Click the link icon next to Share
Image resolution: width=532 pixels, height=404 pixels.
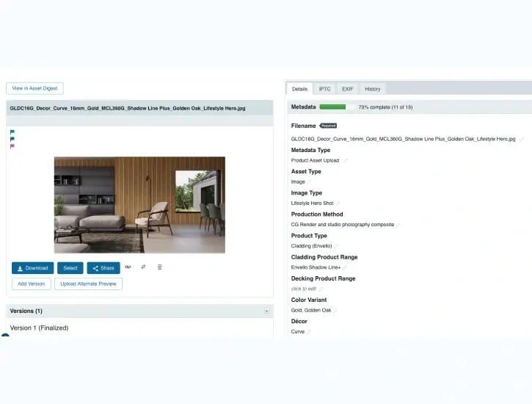pos(128,267)
